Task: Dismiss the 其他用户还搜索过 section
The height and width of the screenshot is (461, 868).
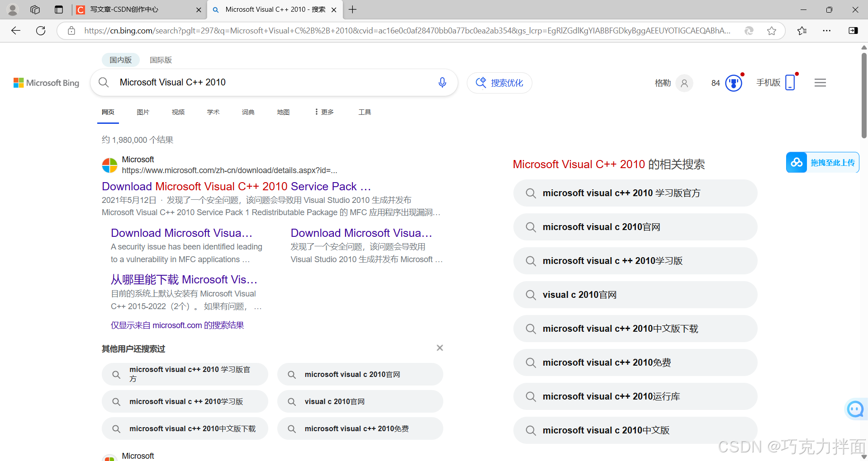Action: click(440, 348)
